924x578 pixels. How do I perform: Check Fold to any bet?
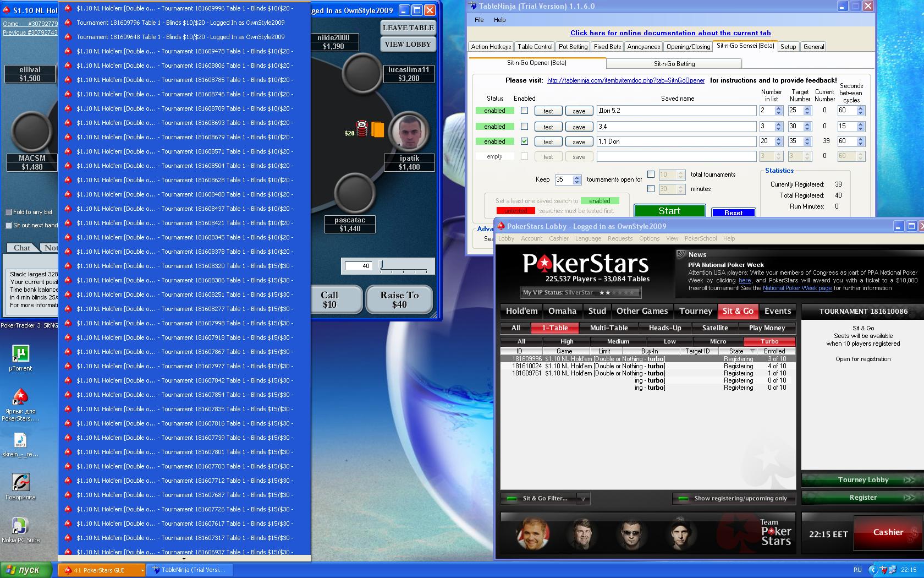point(8,212)
